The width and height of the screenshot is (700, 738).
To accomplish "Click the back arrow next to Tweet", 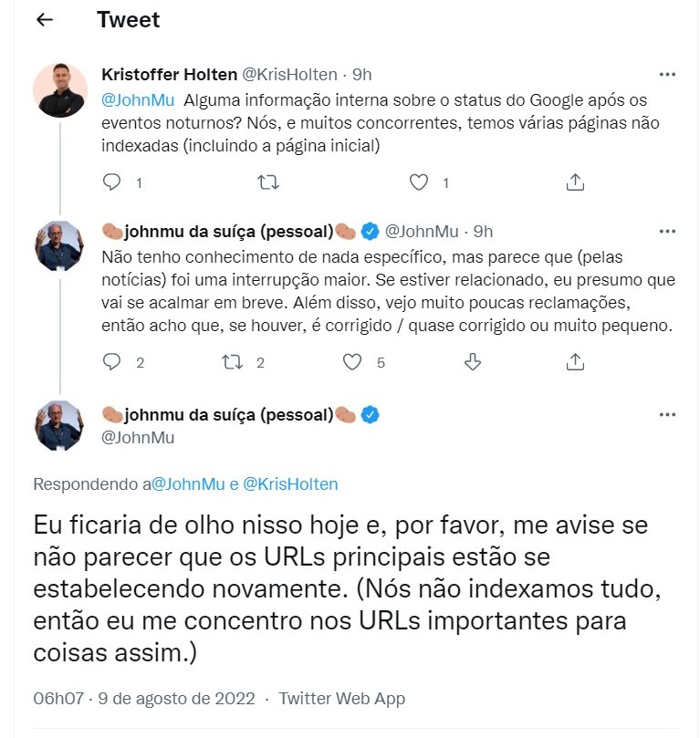I will tap(45, 20).
